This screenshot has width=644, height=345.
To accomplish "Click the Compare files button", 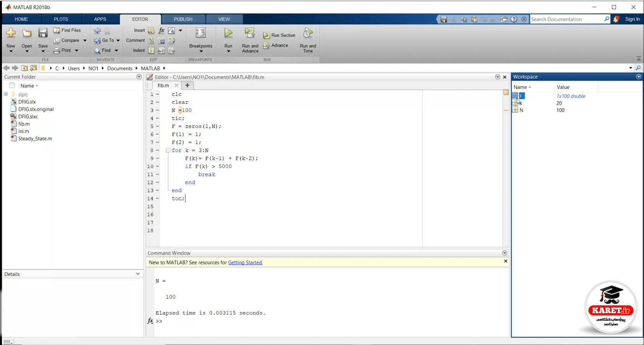I will [x=67, y=40].
